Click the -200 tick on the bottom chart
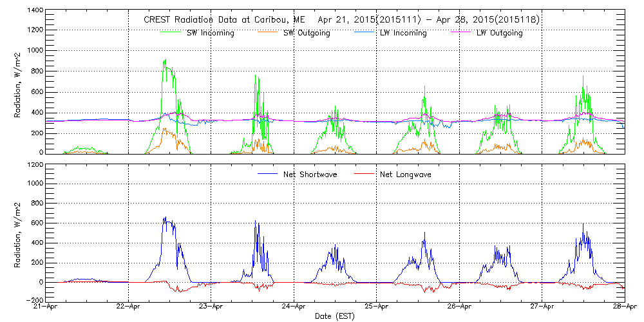This screenshot has height=322, width=644. pyautogui.click(x=35, y=300)
